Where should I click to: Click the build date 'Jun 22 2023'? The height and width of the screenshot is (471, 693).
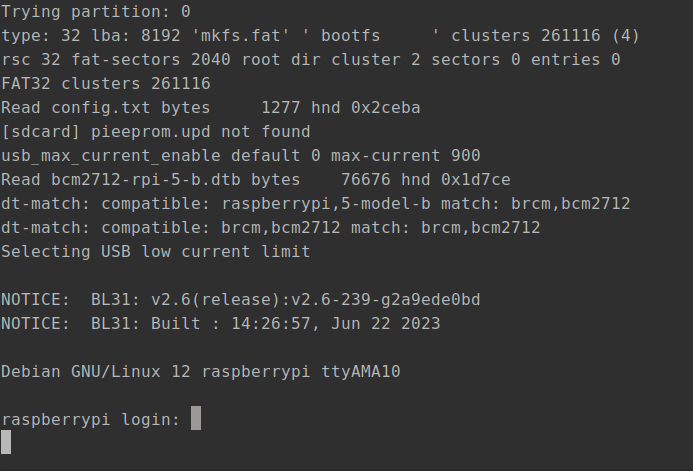coord(385,323)
